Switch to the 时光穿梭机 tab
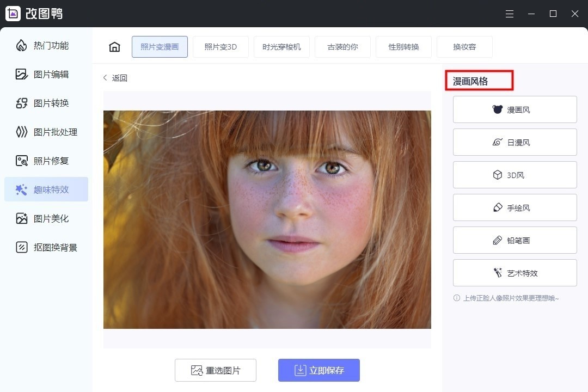Image resolution: width=588 pixels, height=392 pixels. (x=281, y=47)
